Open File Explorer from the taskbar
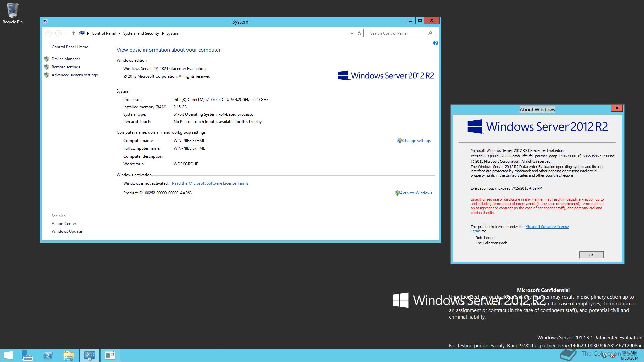 [69, 355]
